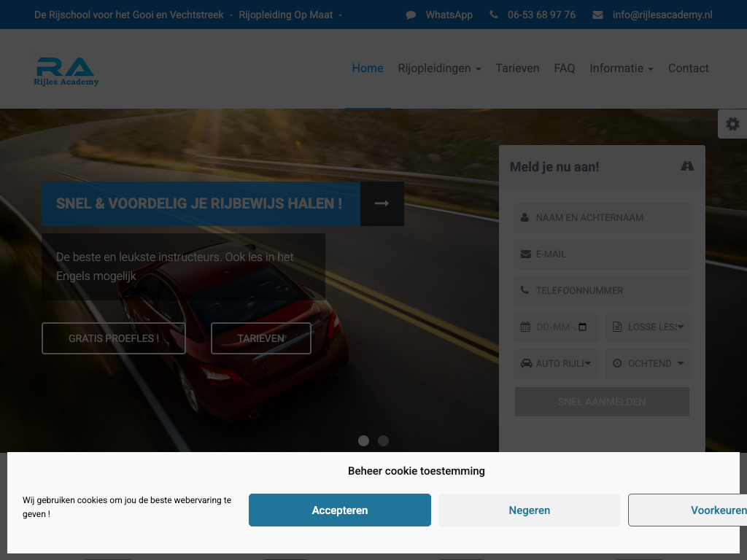Decline cookies with Negeren
The height and width of the screenshot is (560, 747).
click(x=530, y=510)
